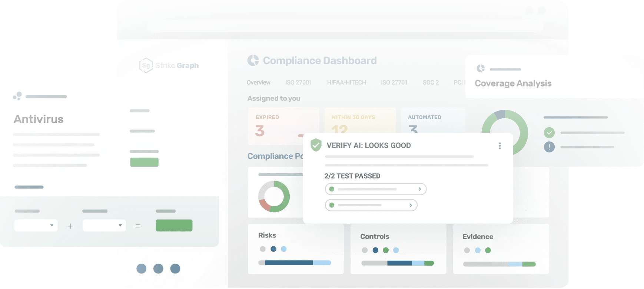Click the Coverage Analysis pie icon
Screen dimensions: 644x289
coord(481,69)
